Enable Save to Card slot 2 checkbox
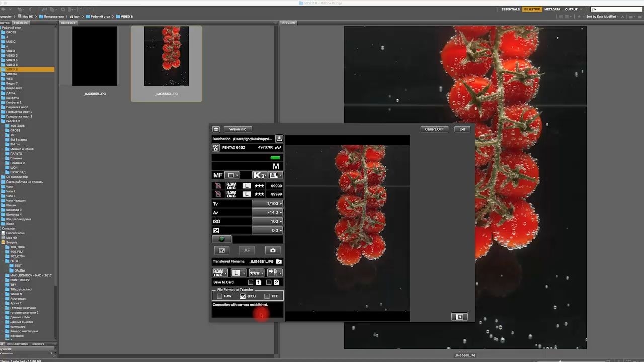The image size is (644, 362). click(269, 282)
